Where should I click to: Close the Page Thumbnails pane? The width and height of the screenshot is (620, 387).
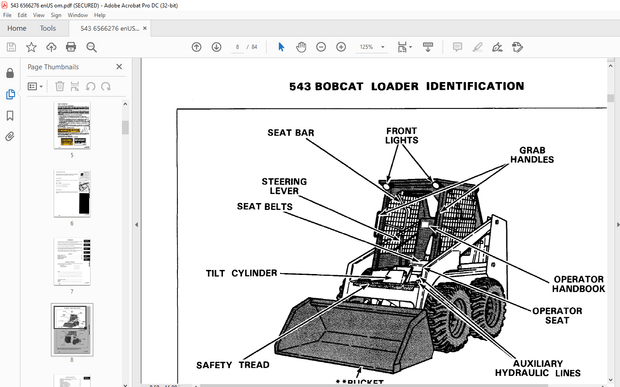[x=119, y=67]
